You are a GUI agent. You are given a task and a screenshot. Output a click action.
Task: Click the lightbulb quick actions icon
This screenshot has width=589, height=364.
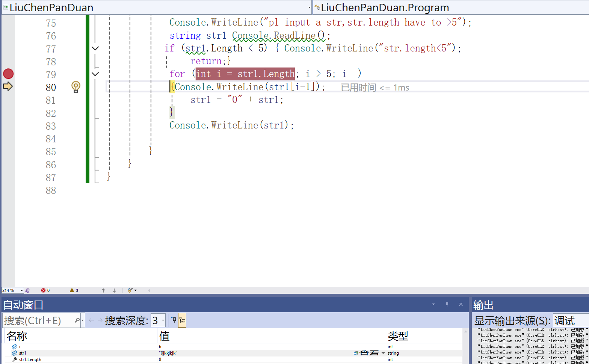76,87
